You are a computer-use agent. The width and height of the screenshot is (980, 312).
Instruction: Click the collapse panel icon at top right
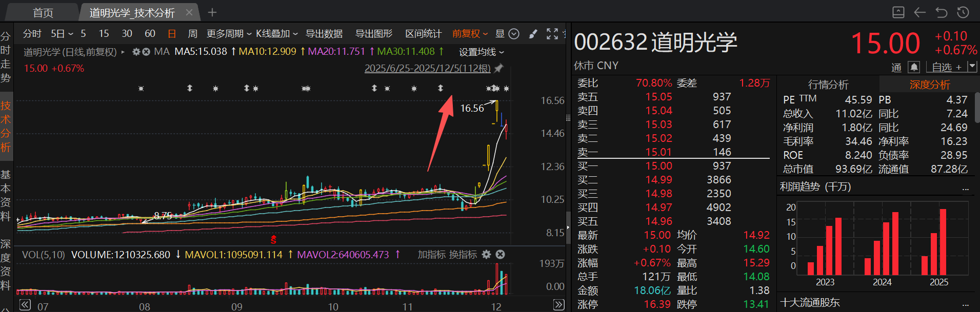tap(898, 12)
